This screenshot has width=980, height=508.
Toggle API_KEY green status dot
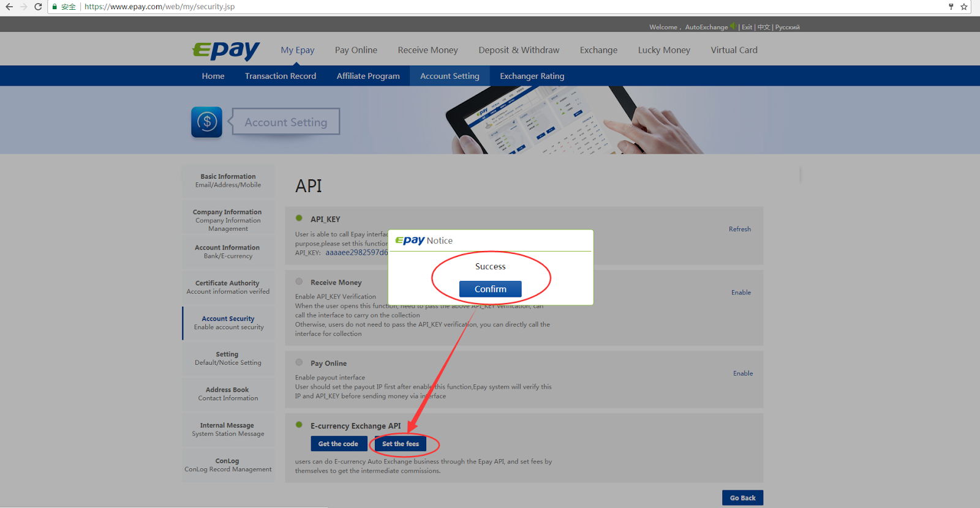pyautogui.click(x=299, y=218)
